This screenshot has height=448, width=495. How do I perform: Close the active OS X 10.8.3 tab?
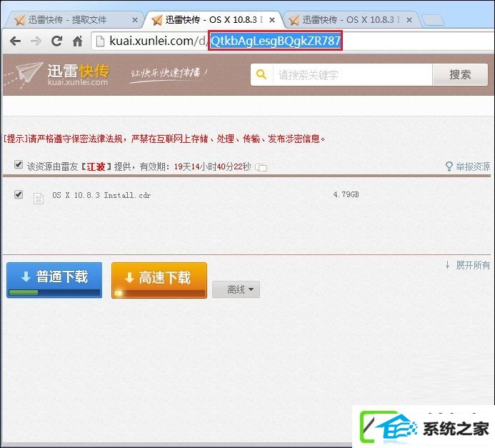272,20
